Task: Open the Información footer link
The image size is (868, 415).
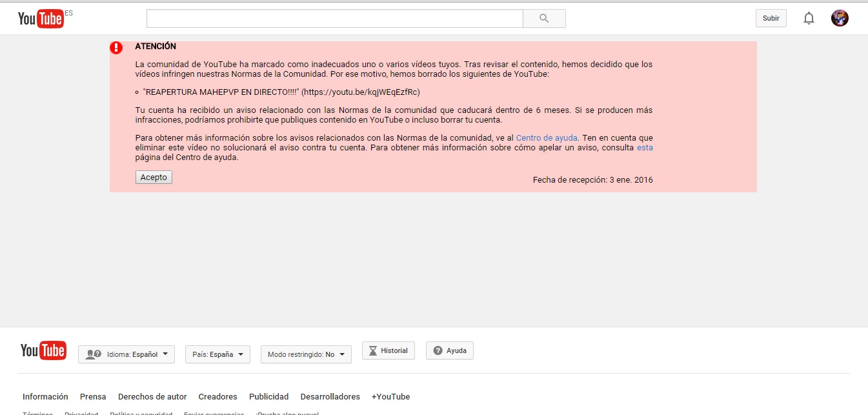Action: 45,397
